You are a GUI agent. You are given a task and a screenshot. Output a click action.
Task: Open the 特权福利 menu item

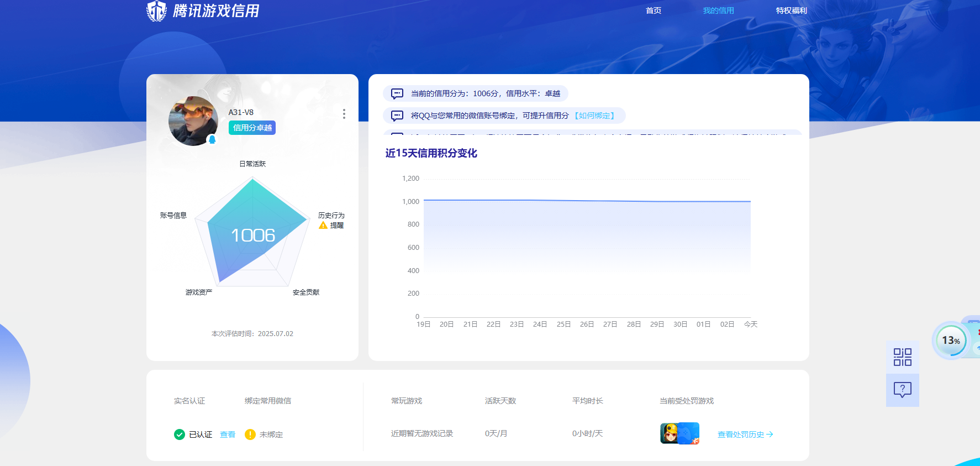tap(791, 11)
